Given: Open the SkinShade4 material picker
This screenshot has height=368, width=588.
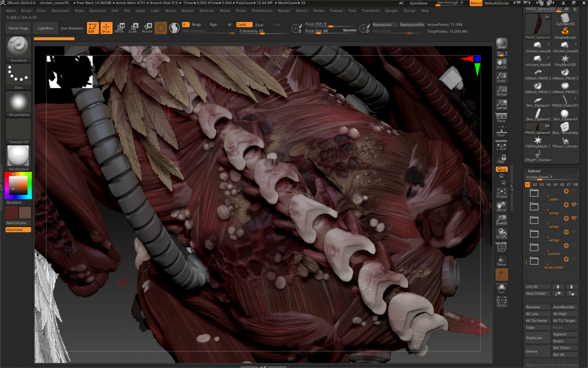Looking at the screenshot, I should click(x=18, y=158).
